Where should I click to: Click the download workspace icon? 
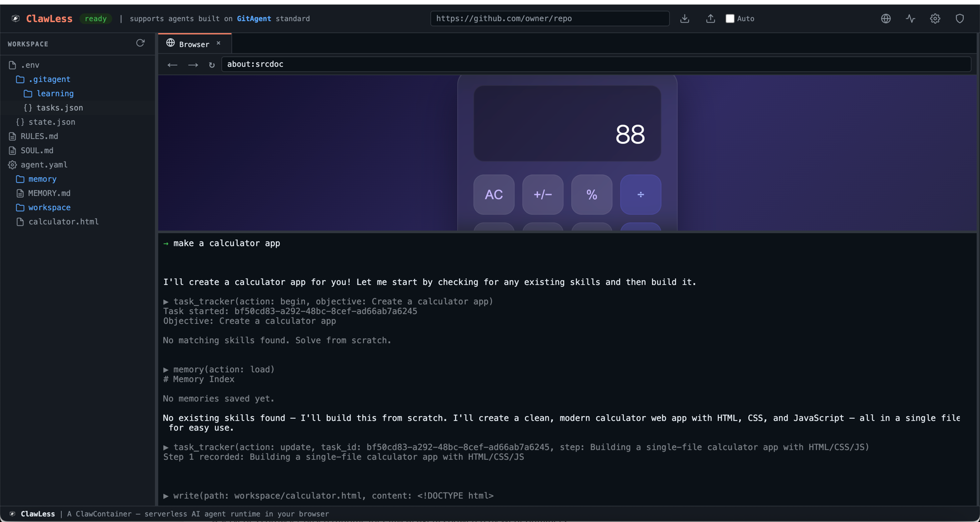click(684, 19)
